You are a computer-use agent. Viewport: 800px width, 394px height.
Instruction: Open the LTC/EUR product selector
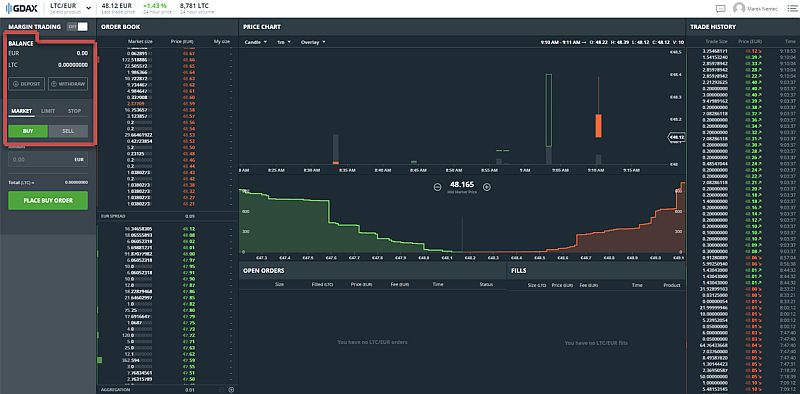coord(70,8)
